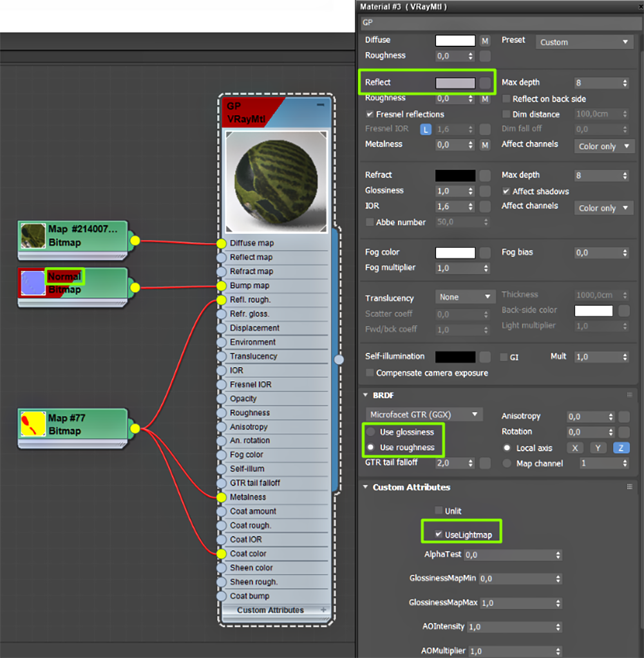Toggle the Affect shadows checkbox
Image resolution: width=644 pixels, height=658 pixels.
(506, 191)
